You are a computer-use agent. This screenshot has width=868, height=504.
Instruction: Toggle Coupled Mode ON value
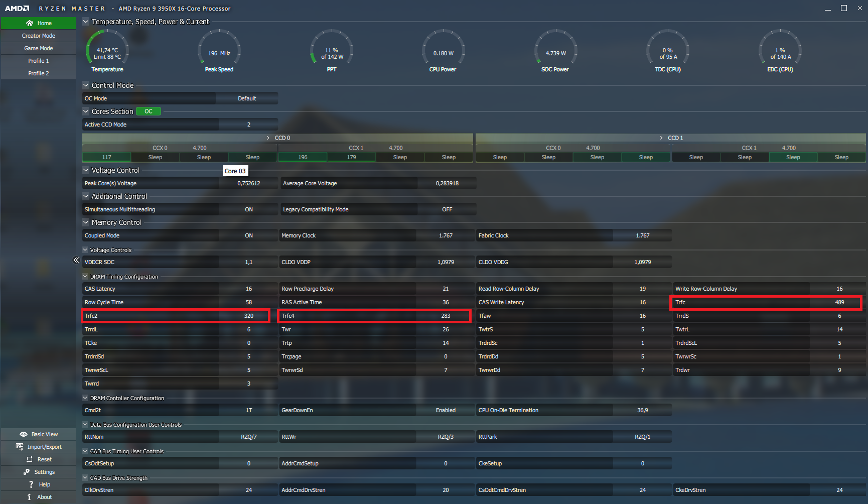point(249,235)
